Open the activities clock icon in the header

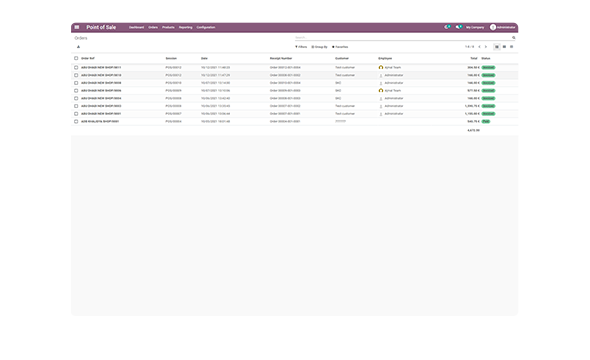[x=447, y=27]
